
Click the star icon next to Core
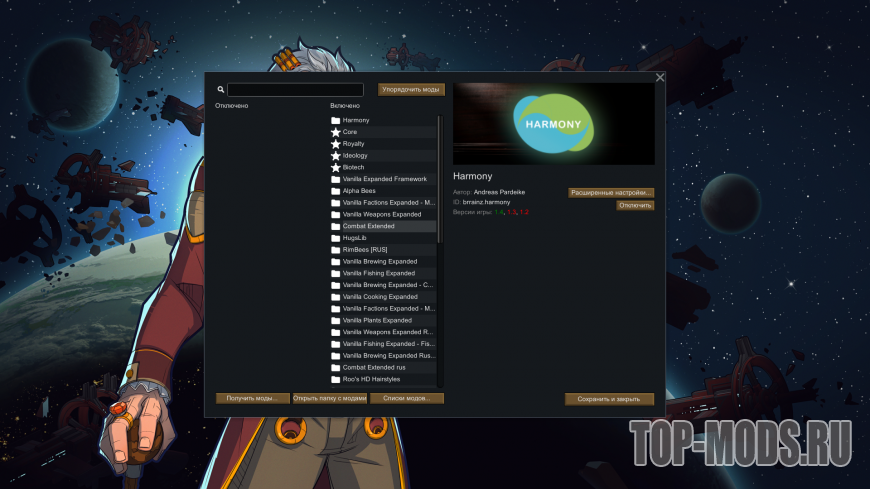[x=336, y=132]
